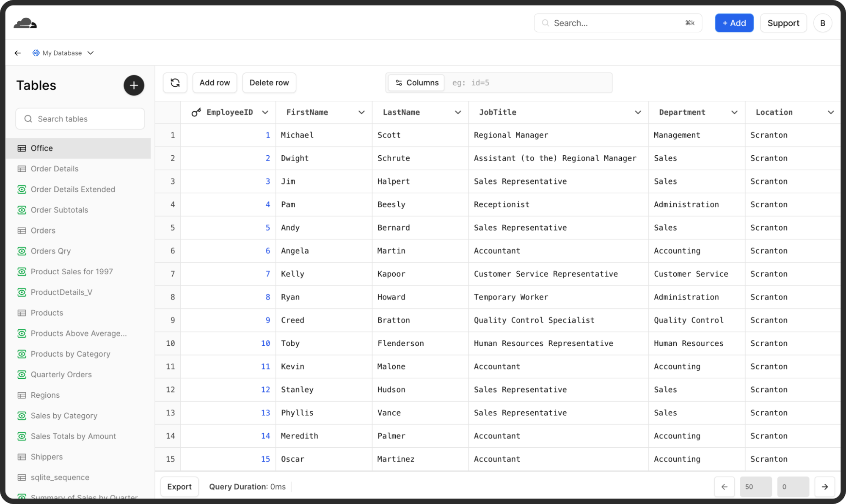The height and width of the screenshot is (504, 846).
Task: Expand the Department column options
Action: click(734, 112)
